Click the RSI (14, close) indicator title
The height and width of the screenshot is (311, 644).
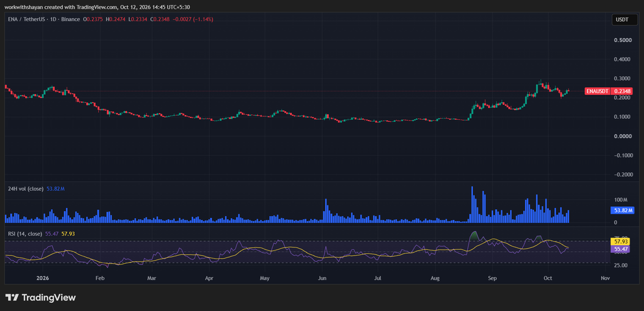click(25, 234)
